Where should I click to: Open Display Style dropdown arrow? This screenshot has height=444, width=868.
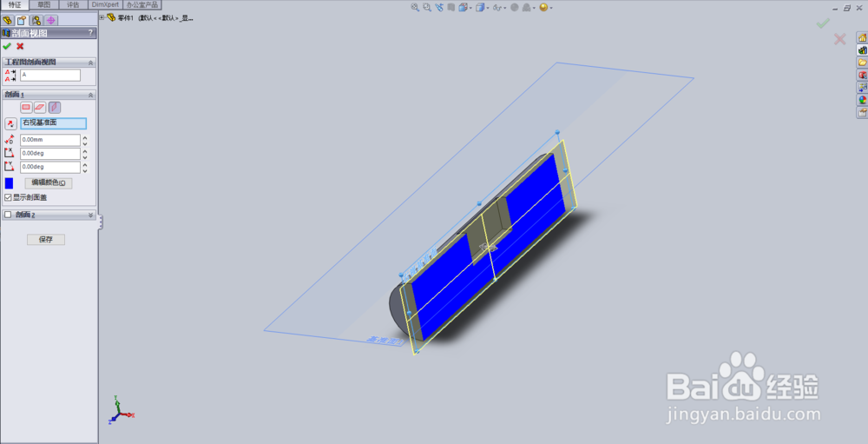[488, 8]
